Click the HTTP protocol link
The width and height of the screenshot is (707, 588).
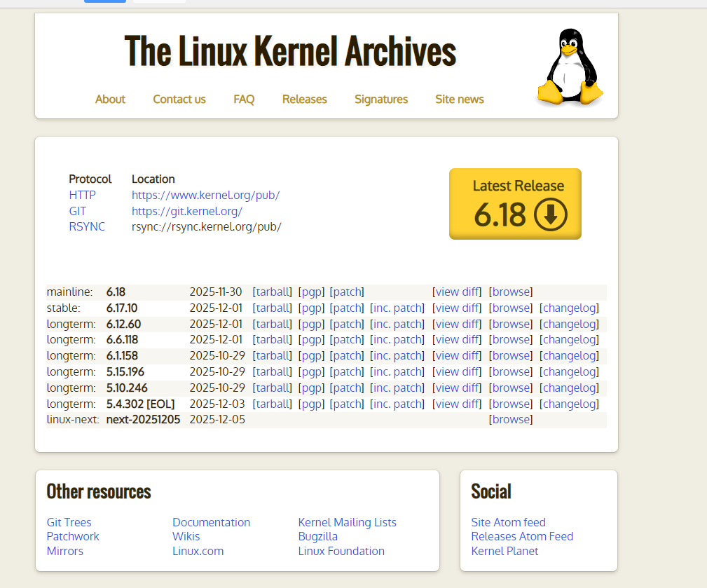(83, 196)
